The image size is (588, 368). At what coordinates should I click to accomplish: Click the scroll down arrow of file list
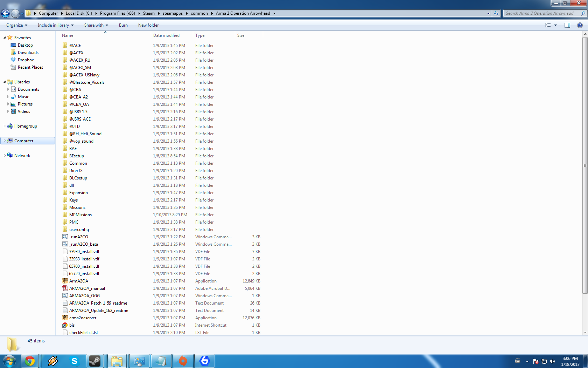point(585,333)
